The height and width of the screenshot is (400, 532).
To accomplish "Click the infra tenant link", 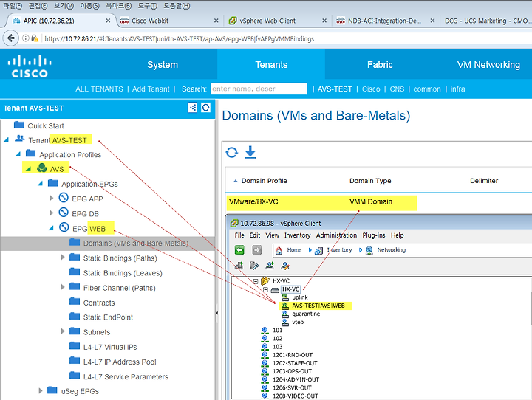I will coord(457,89).
